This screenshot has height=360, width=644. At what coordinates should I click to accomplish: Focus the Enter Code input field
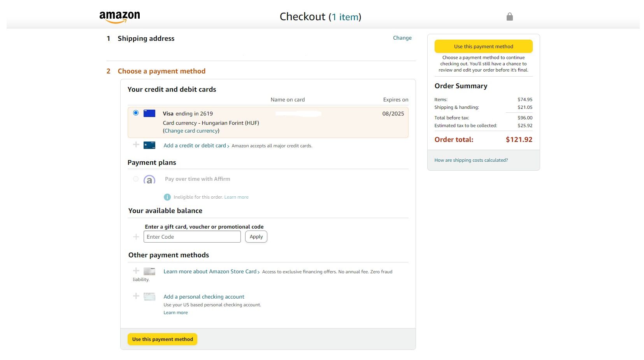192,237
